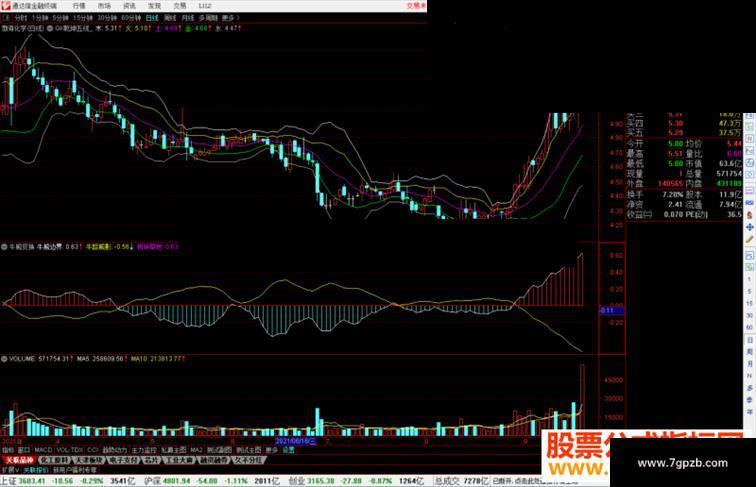Apply the 趋势动力 indicator tab
Screen dimensions: 756x487
click(x=115, y=449)
